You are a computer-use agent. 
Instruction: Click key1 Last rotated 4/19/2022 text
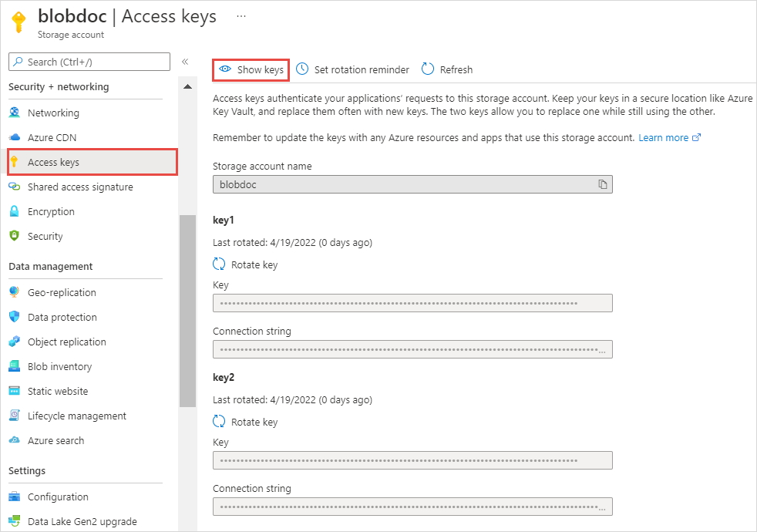coord(293,242)
